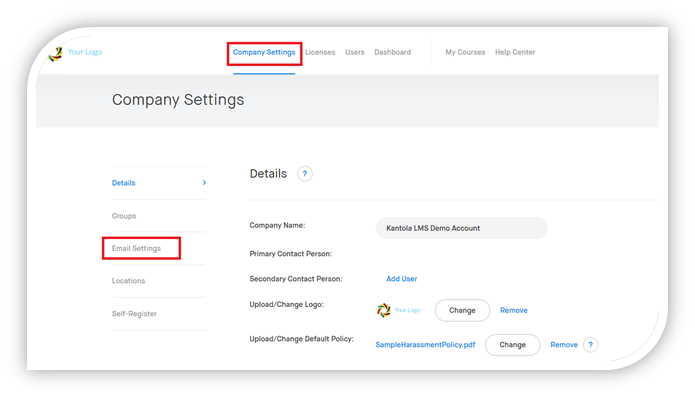This screenshot has width=695, height=397.
Task: Select Details in the side menu
Action: coord(124,183)
